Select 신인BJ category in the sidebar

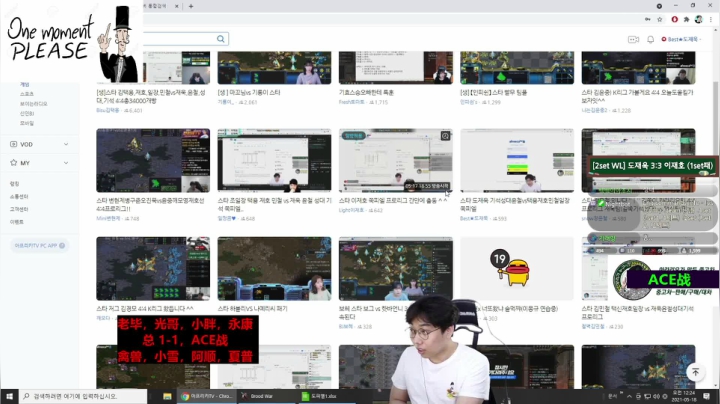[27, 113]
